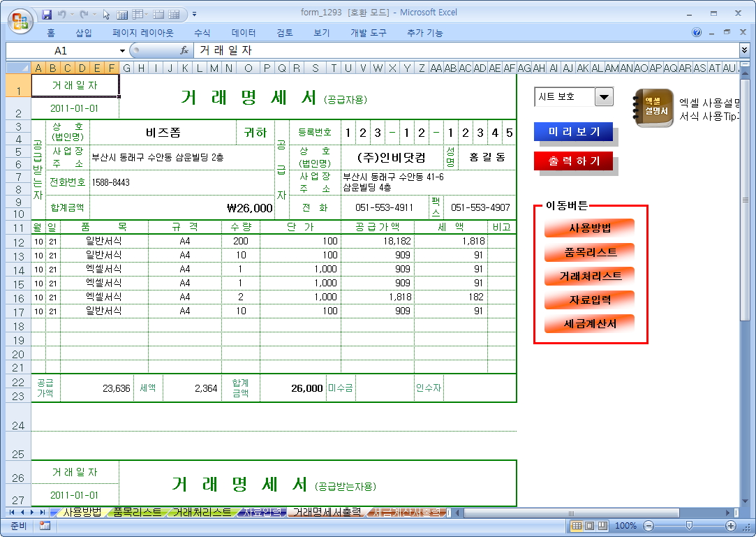Click the Office Button logo
This screenshot has height=537, width=756.
point(20,19)
